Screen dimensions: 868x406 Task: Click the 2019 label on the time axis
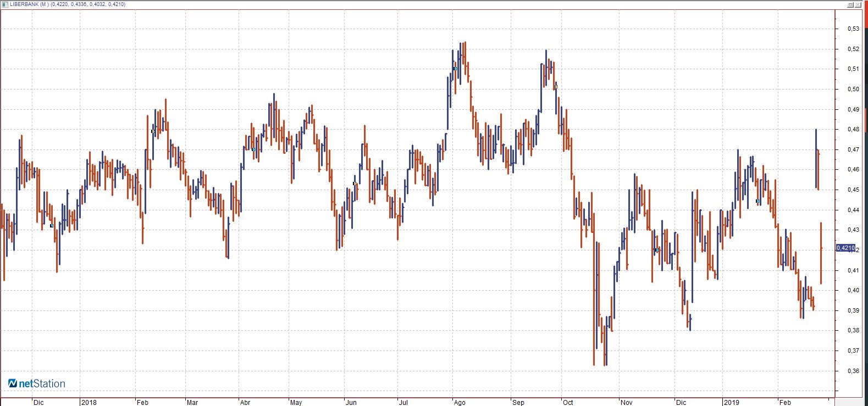tap(732, 403)
